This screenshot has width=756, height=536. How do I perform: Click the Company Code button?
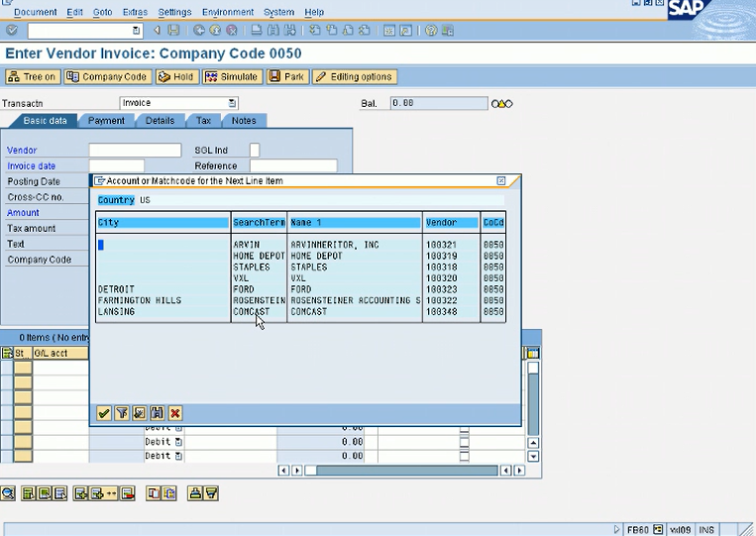[107, 76]
